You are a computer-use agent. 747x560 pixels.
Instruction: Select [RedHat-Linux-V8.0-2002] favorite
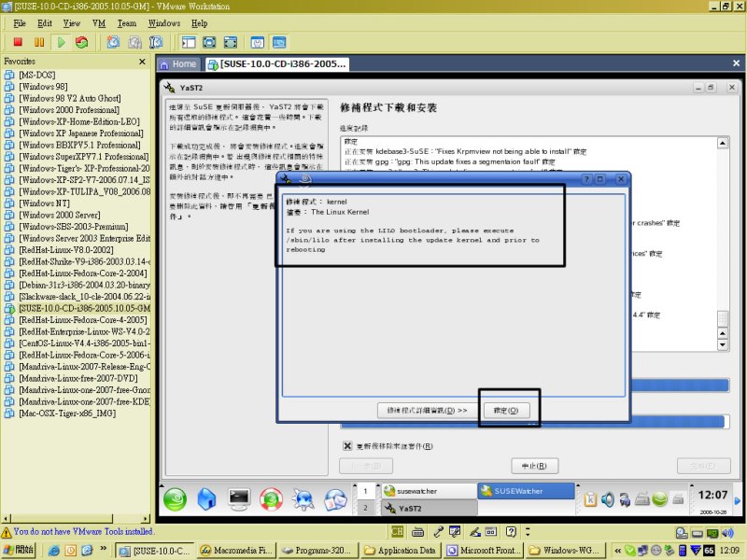tap(65, 250)
